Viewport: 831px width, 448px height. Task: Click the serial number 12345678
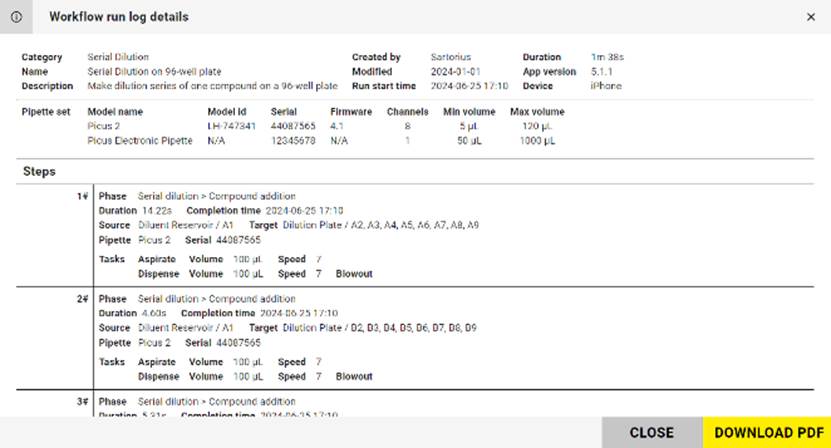293,141
